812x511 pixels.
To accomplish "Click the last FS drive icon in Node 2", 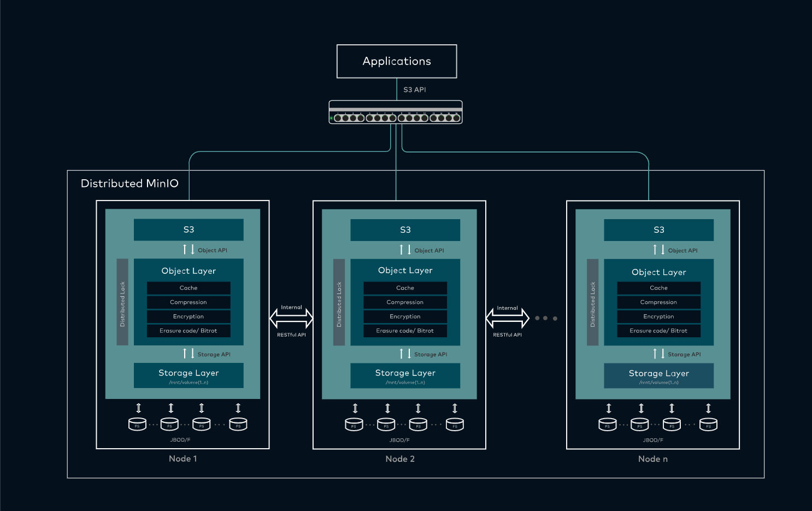I will click(454, 424).
